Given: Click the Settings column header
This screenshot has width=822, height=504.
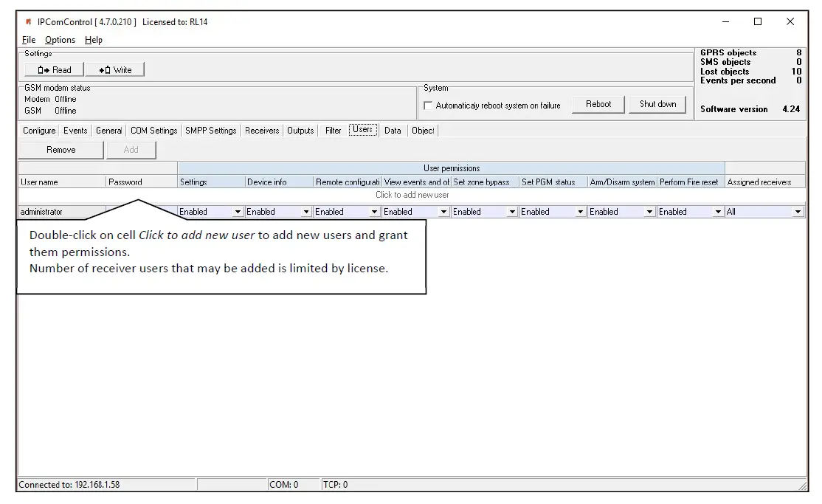Looking at the screenshot, I should tap(211, 182).
